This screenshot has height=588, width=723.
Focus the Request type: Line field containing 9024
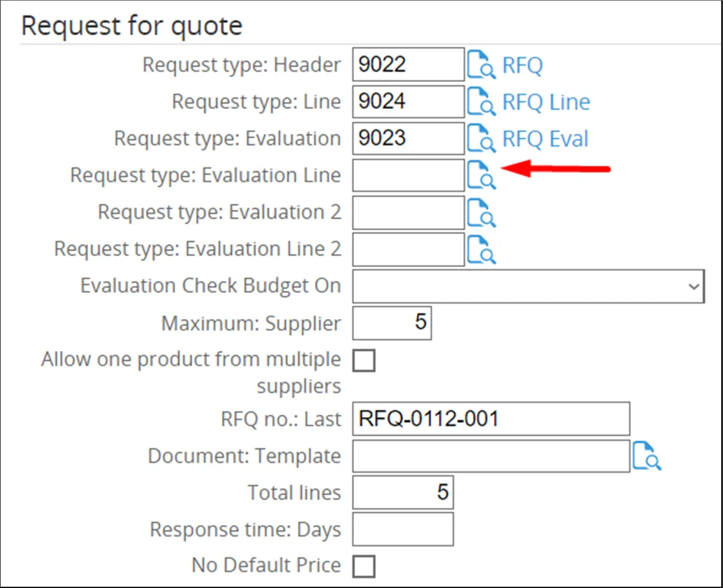[408, 102]
